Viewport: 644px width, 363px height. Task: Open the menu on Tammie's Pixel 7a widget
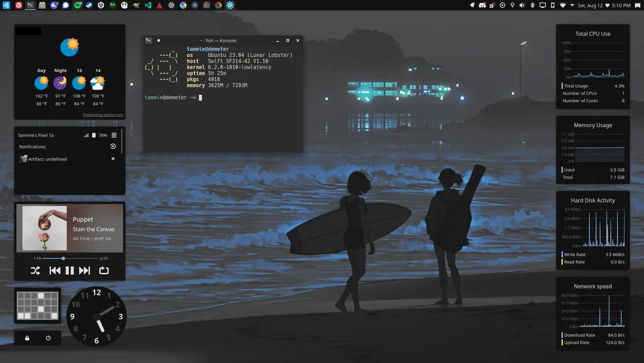[113, 135]
